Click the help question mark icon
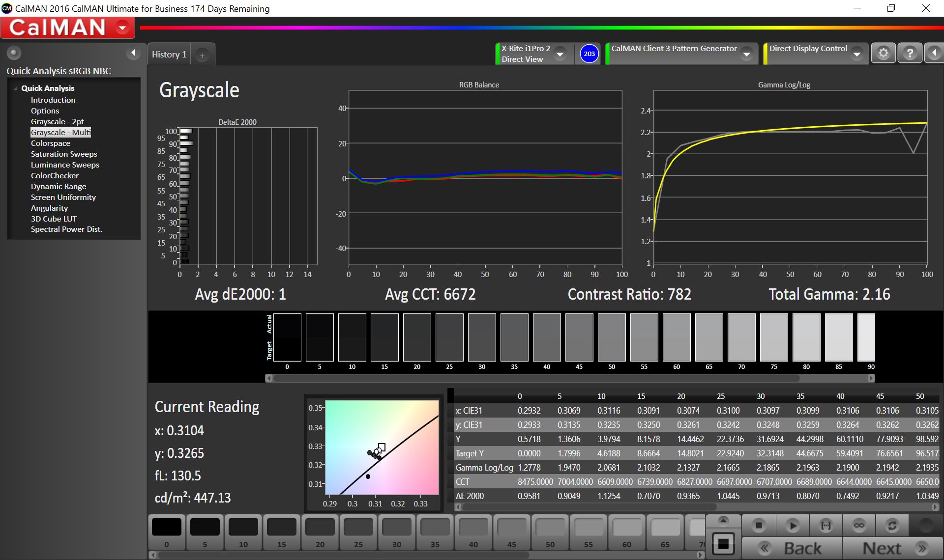 (x=910, y=53)
